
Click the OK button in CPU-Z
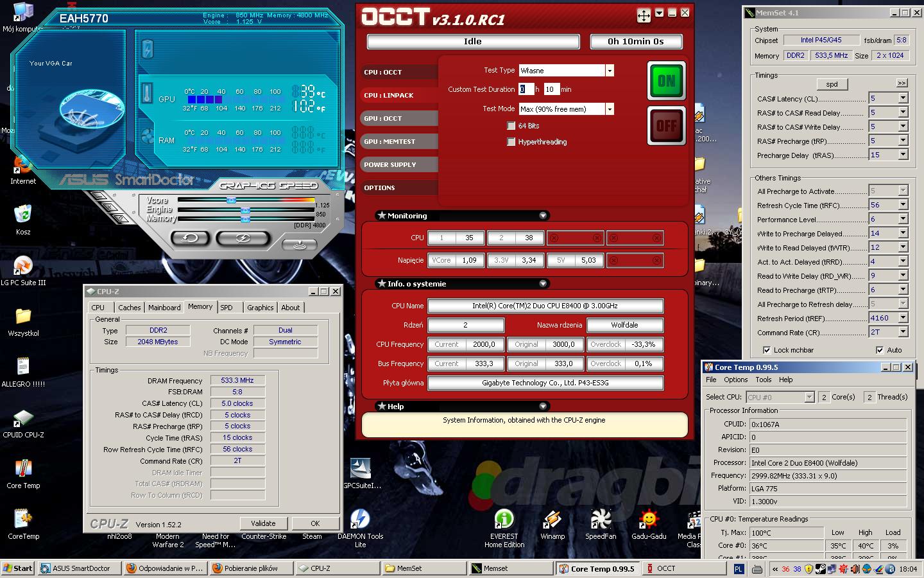click(315, 523)
